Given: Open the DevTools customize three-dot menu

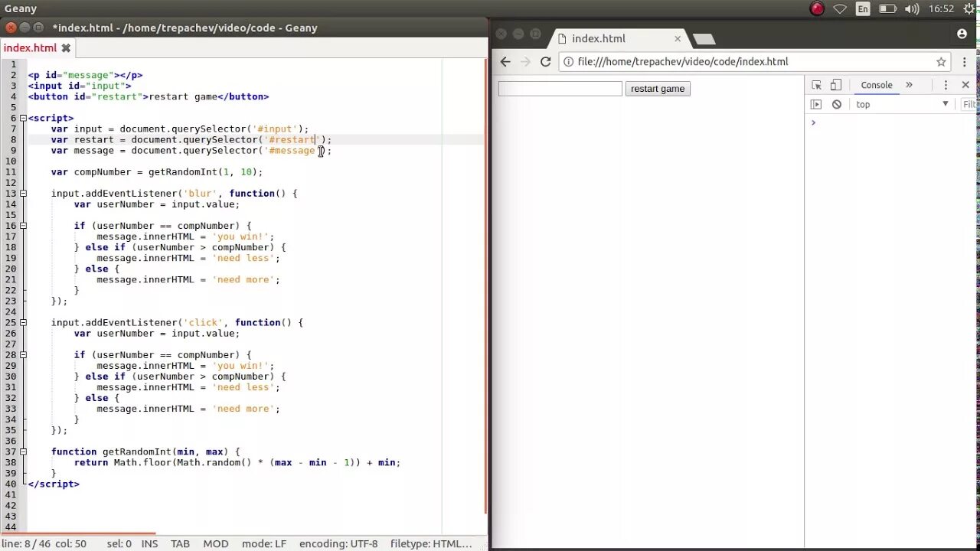Looking at the screenshot, I should (946, 85).
